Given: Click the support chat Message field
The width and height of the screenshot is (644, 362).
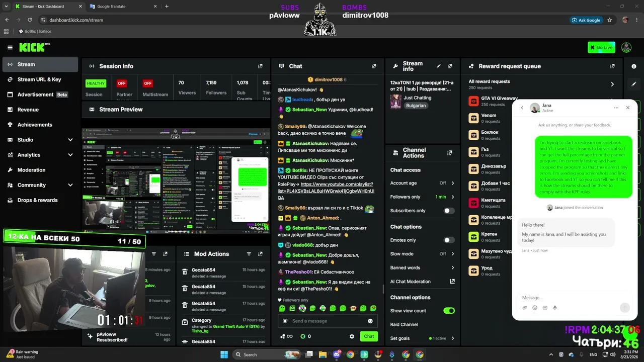Looking at the screenshot, I should pos(569,298).
